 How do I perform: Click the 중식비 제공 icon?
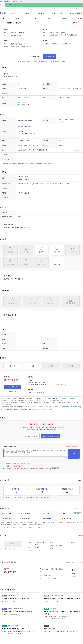(x=57, y=262)
